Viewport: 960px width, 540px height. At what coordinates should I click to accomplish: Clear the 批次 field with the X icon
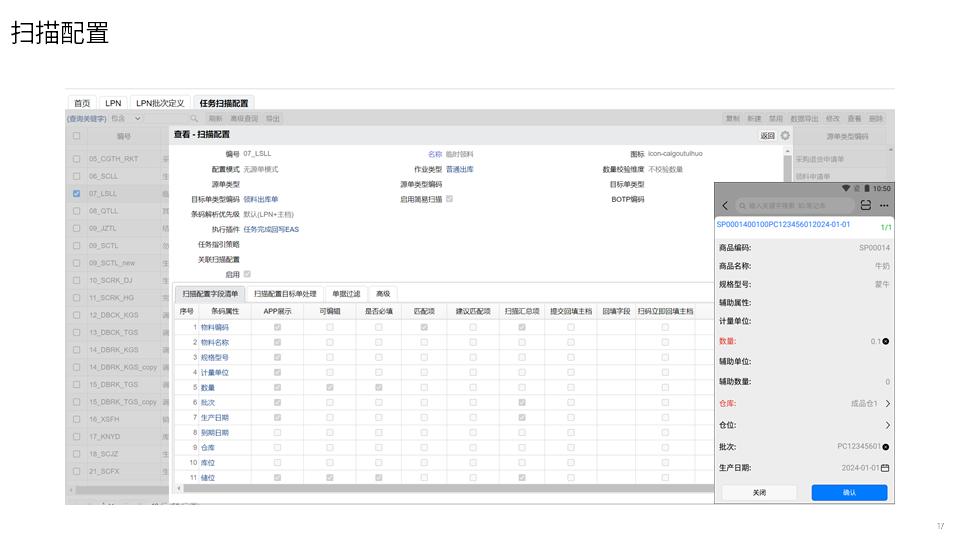(x=886, y=447)
